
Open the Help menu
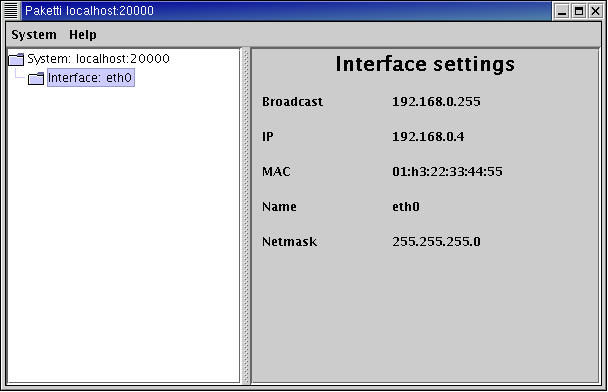83,35
